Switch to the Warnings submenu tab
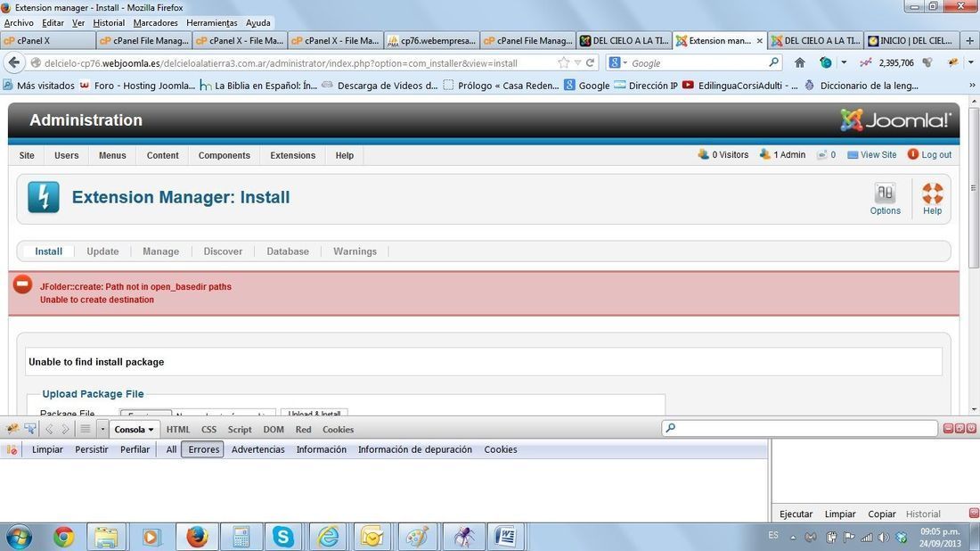980x551 pixels. click(x=355, y=251)
